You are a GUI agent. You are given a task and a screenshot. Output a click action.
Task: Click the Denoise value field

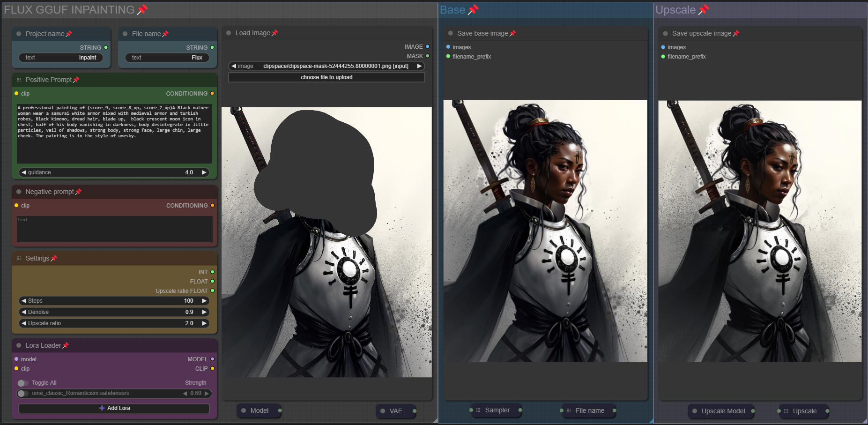pos(114,312)
